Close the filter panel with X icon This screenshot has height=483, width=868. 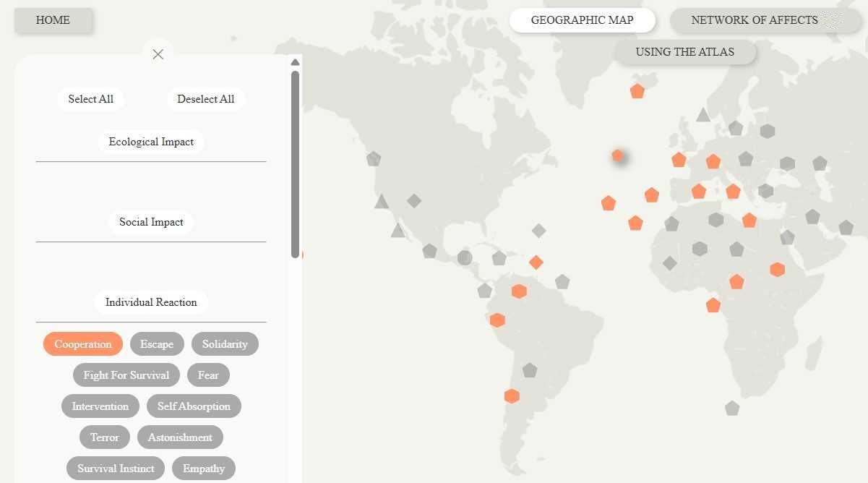tap(158, 54)
